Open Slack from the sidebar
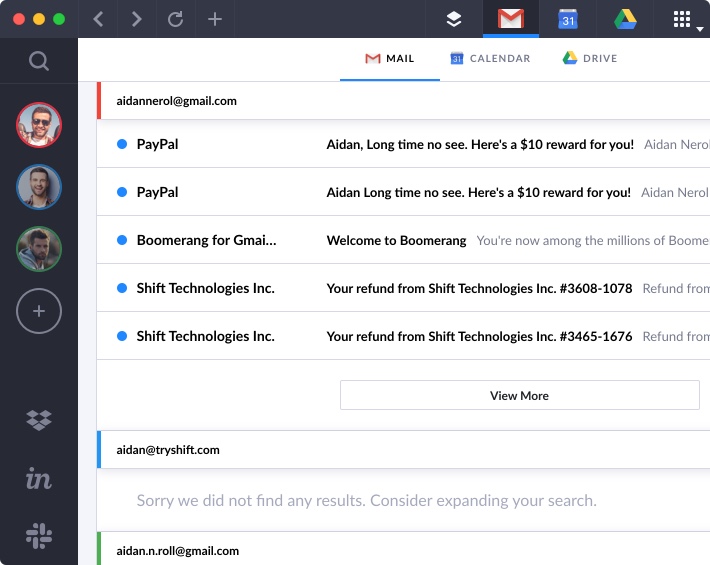710x565 pixels. tap(39, 536)
